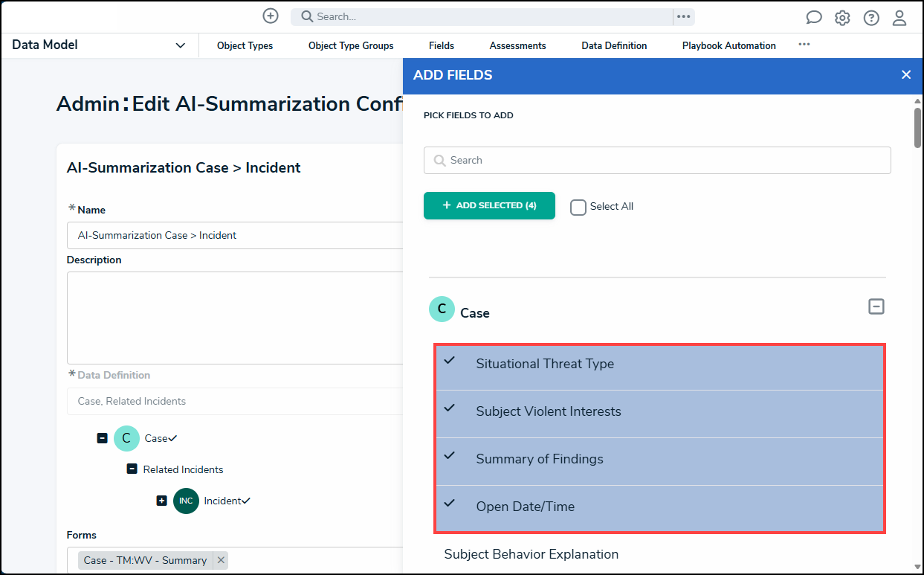Click the search bar ellipsis options icon

coord(684,16)
